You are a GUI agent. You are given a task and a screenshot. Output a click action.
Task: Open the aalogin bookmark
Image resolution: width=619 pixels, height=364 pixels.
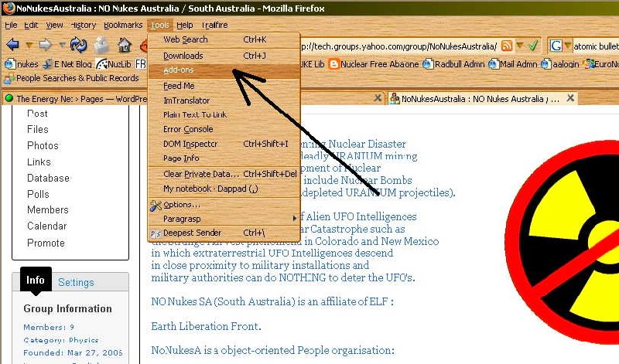click(x=559, y=64)
